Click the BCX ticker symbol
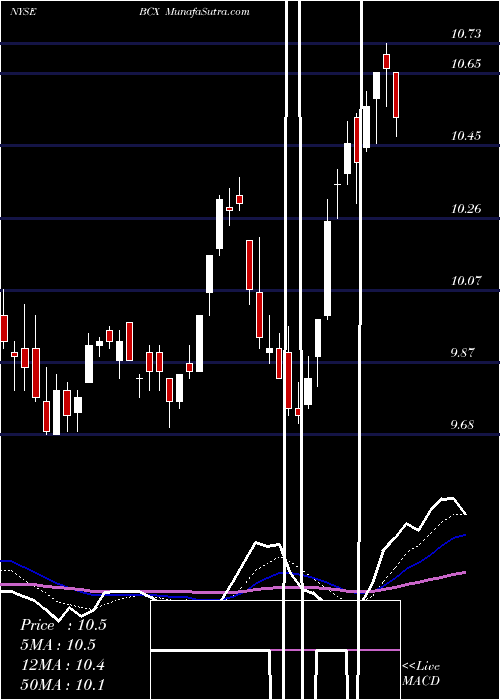Screen dimensions: 500x700 [x=149, y=12]
